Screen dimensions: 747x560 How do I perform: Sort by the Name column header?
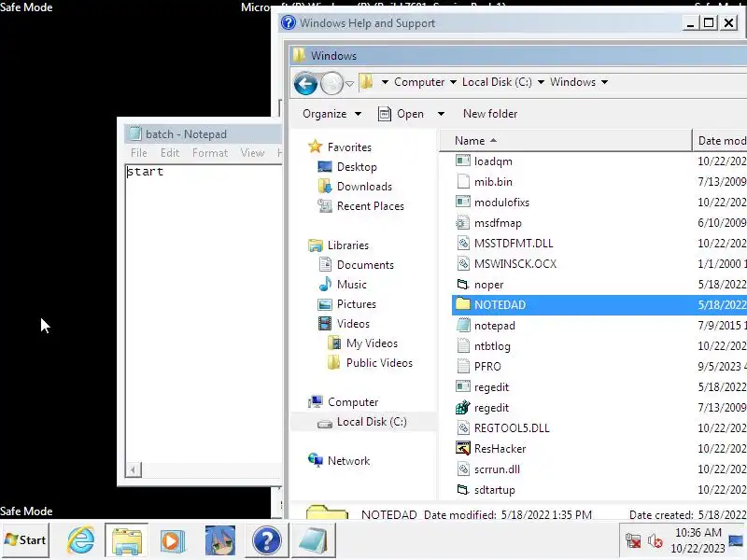pyautogui.click(x=566, y=141)
